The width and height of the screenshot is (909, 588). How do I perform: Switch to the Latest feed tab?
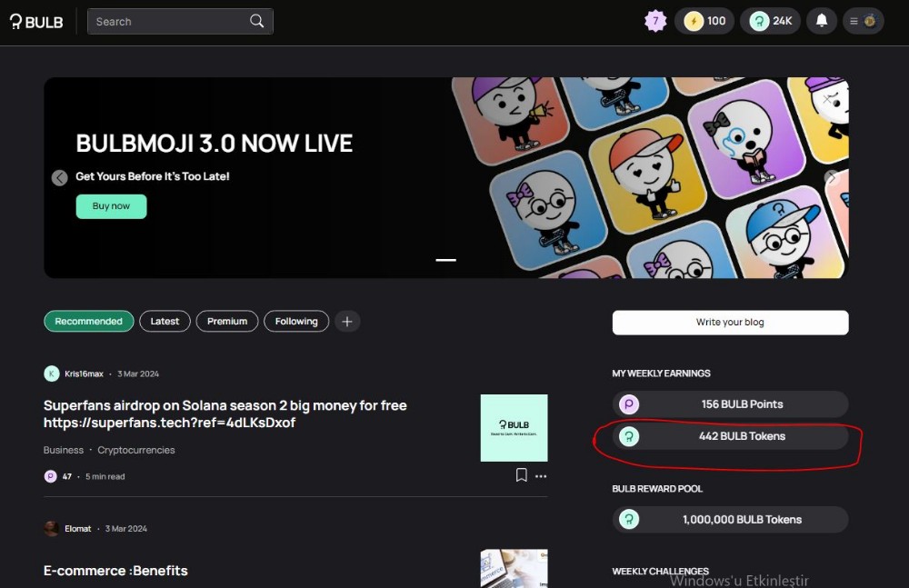click(x=165, y=321)
